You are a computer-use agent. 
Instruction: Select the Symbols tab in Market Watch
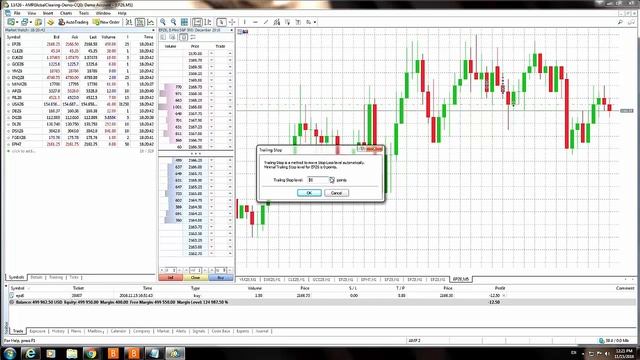(17, 277)
